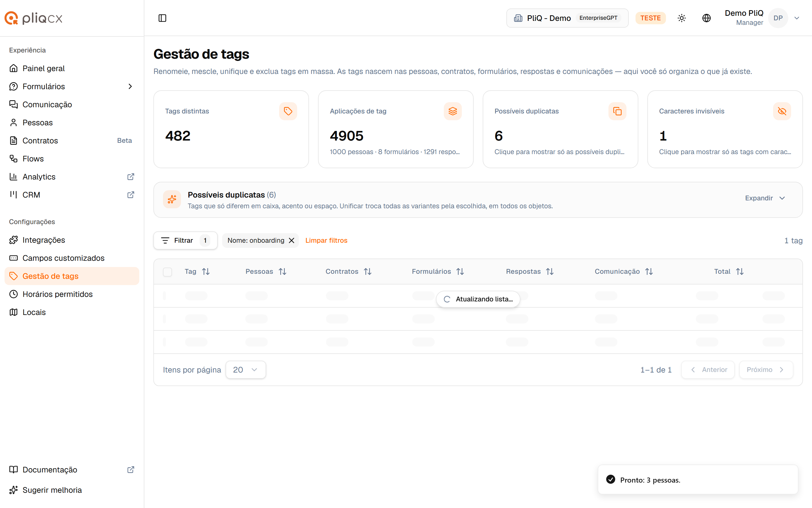Click the Documentação external link icon
Screen dimensions: 812x508
point(131,470)
